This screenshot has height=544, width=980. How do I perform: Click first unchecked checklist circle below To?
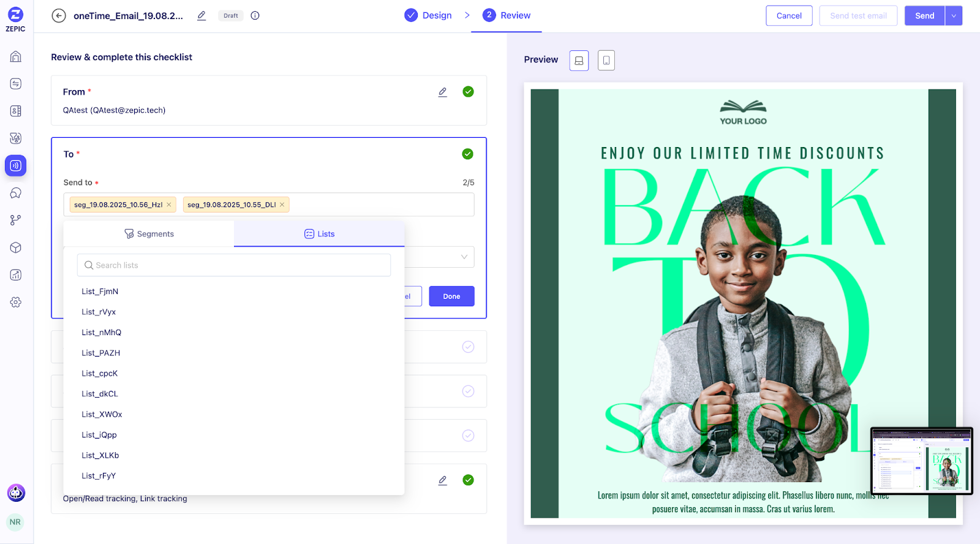pos(469,347)
